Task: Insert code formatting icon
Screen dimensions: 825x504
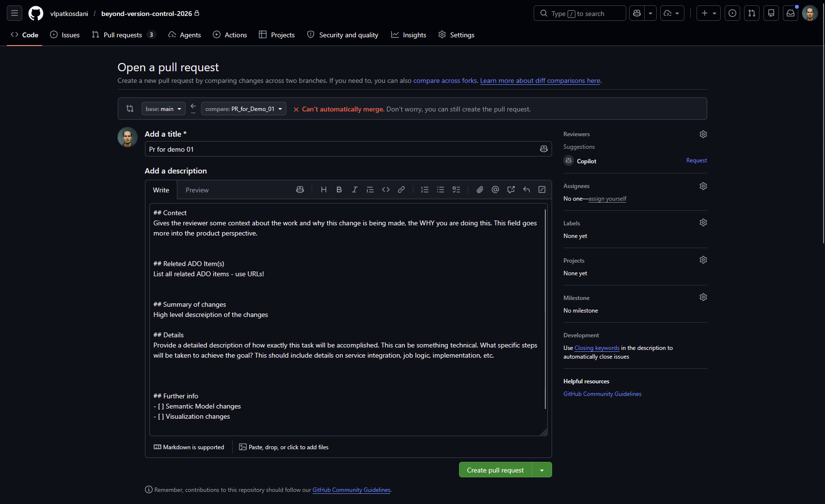Action: click(x=386, y=190)
